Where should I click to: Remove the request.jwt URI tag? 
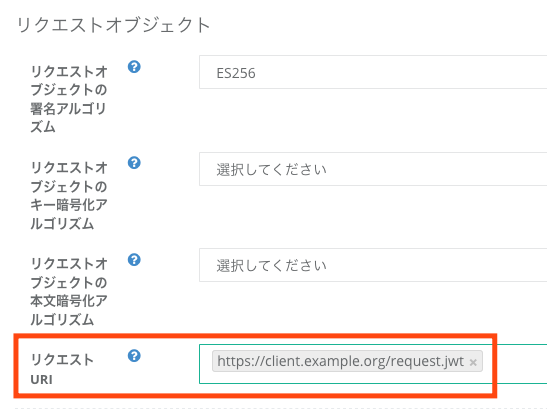473,362
